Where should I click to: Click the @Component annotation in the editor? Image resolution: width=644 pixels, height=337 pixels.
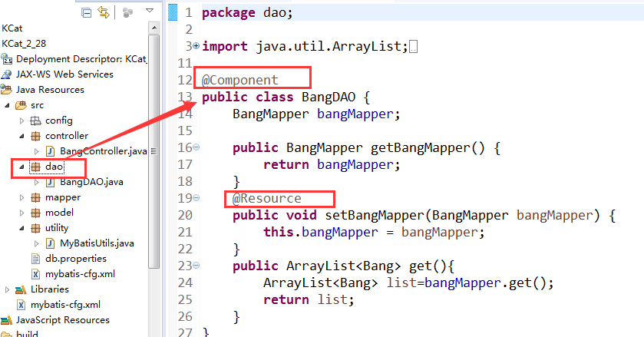239,80
